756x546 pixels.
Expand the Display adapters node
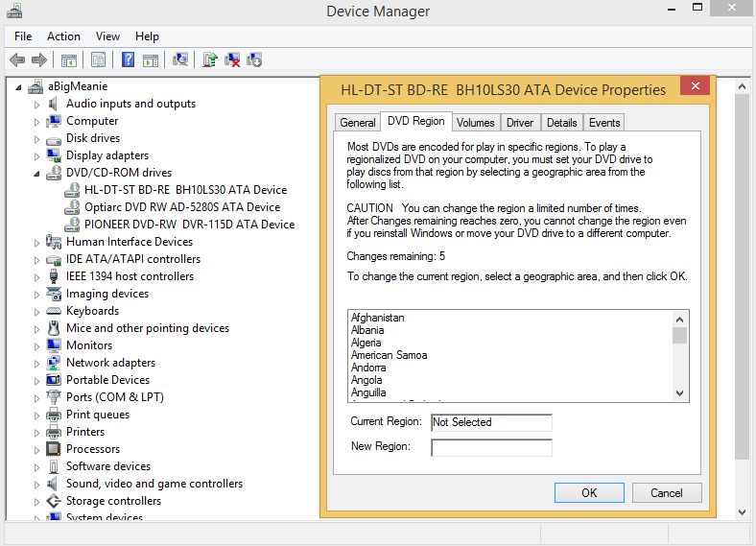pos(37,155)
